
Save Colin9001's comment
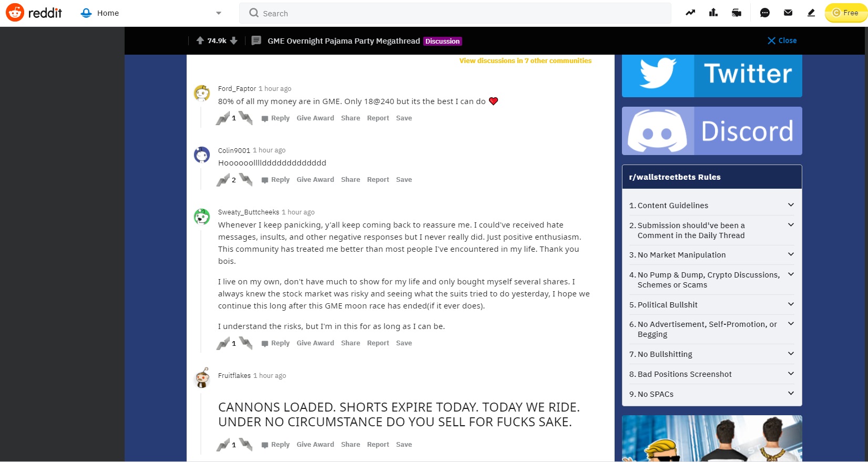(x=404, y=180)
